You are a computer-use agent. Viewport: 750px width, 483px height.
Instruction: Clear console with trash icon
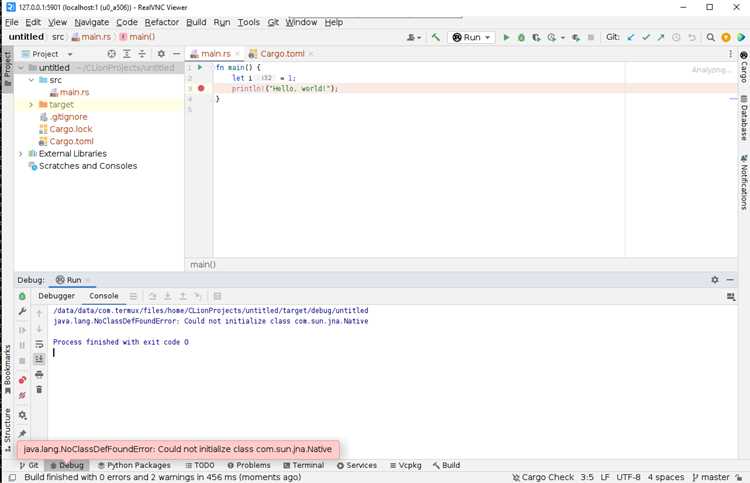(39, 390)
